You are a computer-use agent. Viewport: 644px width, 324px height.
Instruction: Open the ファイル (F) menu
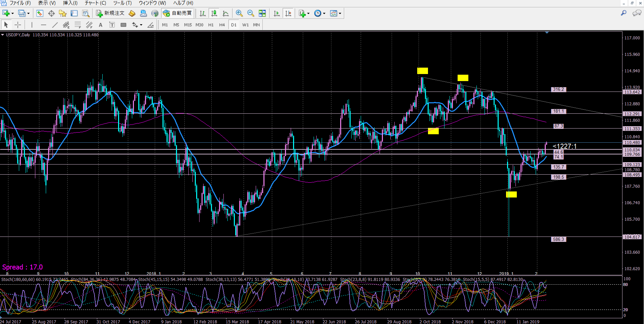[x=20, y=3]
